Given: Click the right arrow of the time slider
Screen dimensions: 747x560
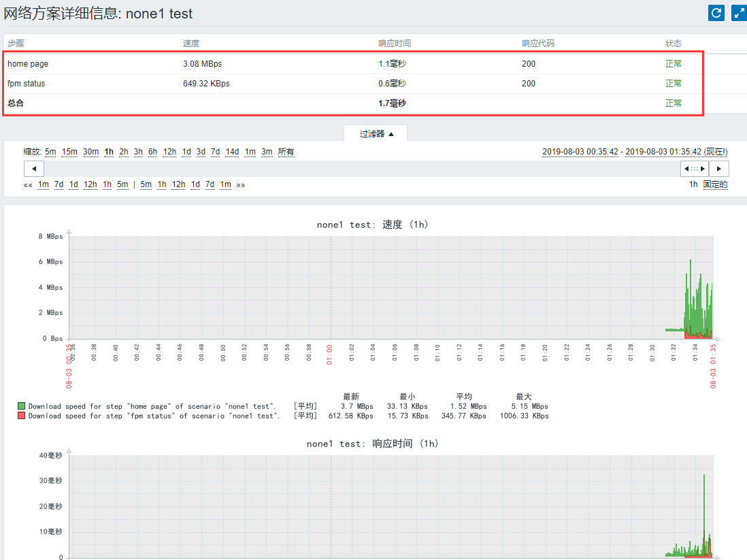Looking at the screenshot, I should [x=719, y=169].
